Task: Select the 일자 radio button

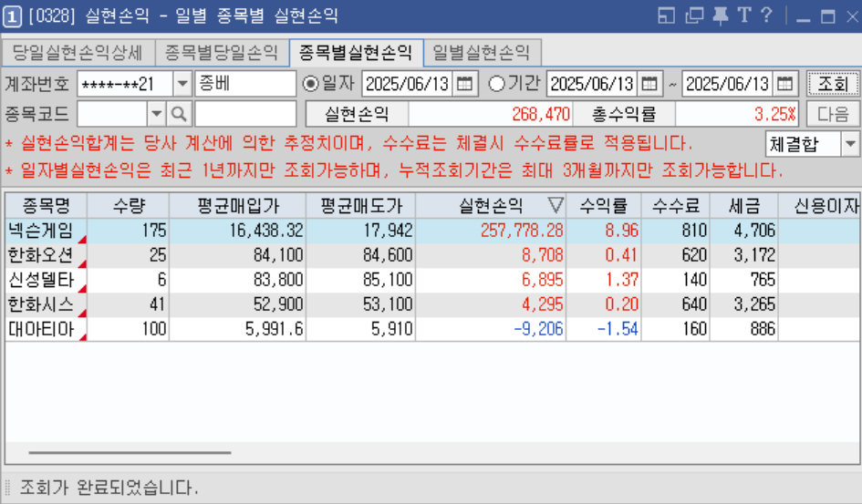Action: 311,84
